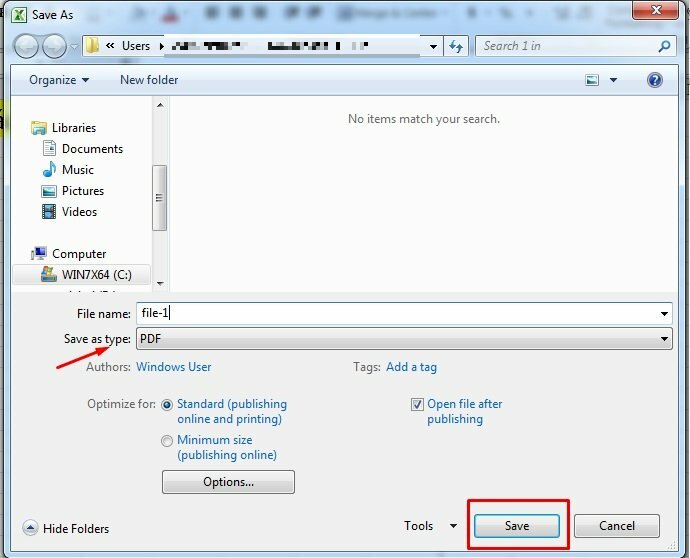
Task: Open the Save as type PDF dropdown
Action: (404, 339)
